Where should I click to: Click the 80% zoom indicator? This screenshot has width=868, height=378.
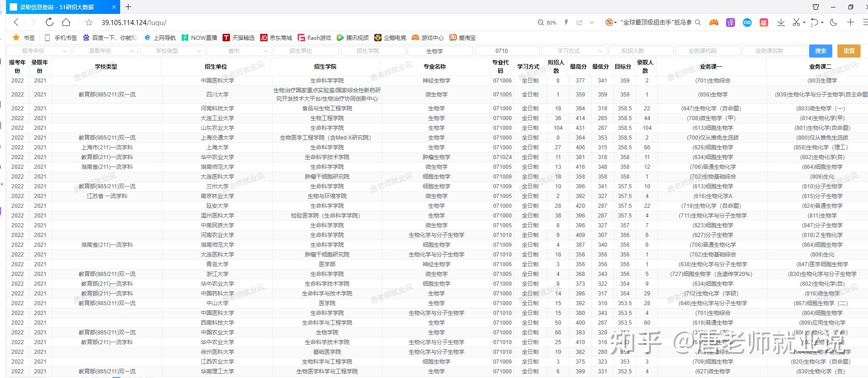[x=547, y=23]
